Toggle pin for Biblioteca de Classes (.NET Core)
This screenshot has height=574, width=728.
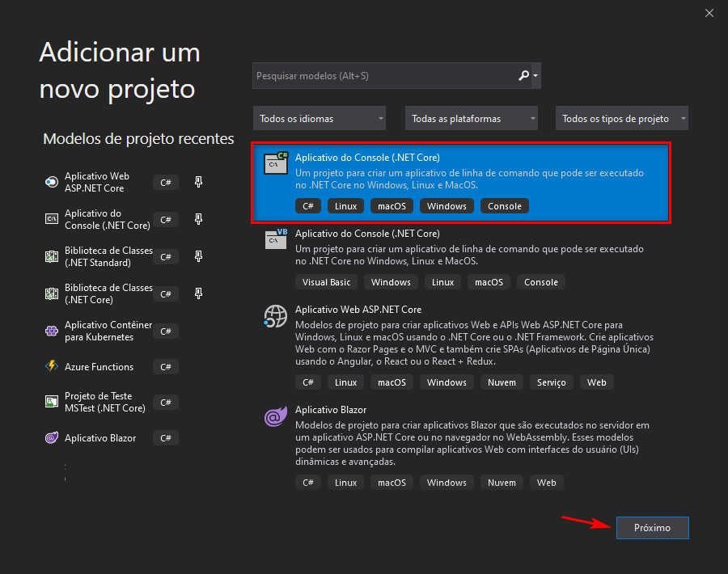198,293
